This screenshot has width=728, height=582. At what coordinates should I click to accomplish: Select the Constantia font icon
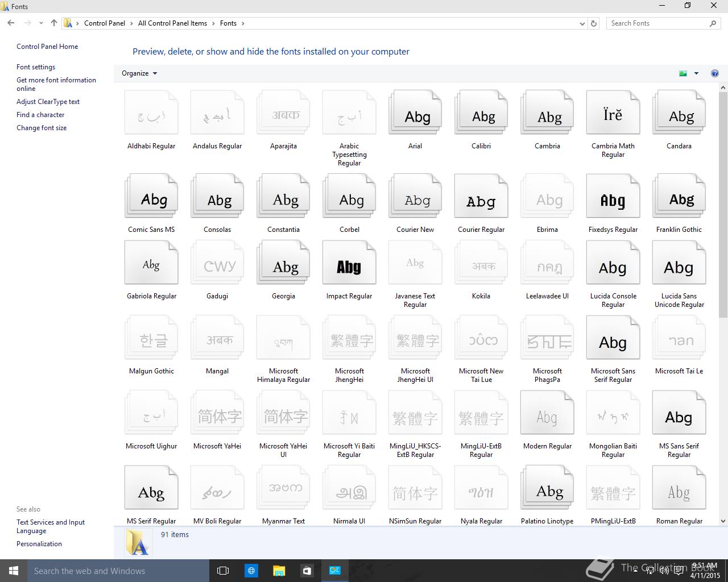[x=283, y=196]
